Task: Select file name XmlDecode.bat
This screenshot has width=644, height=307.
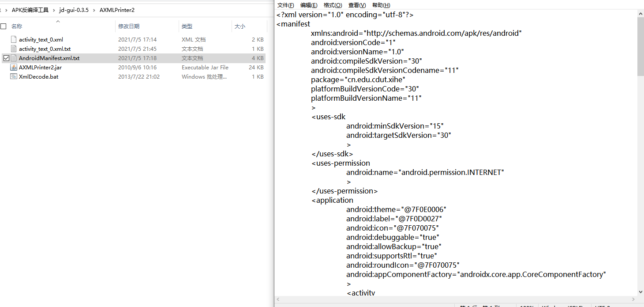Action: (x=39, y=77)
